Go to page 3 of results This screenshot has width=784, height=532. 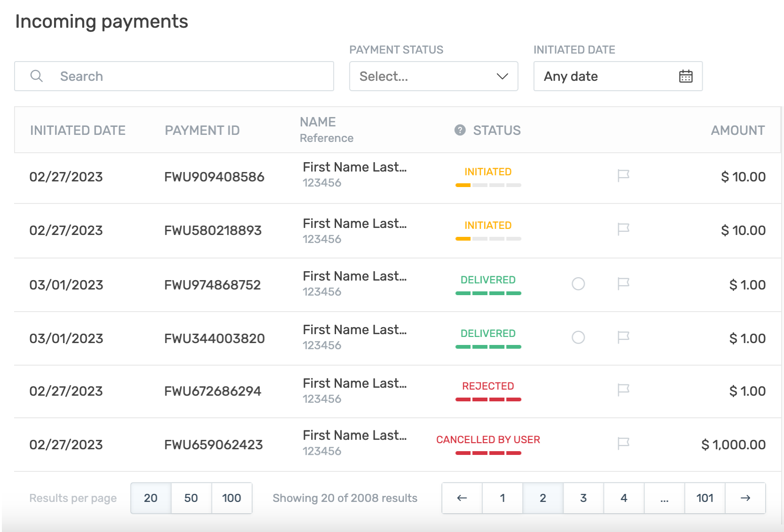[583, 498]
